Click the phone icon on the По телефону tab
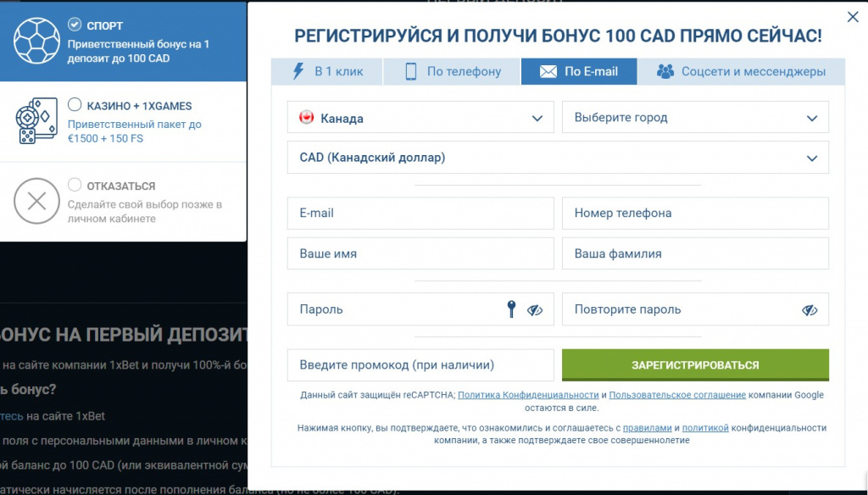Viewport: 868px width, 495px height. coord(411,71)
